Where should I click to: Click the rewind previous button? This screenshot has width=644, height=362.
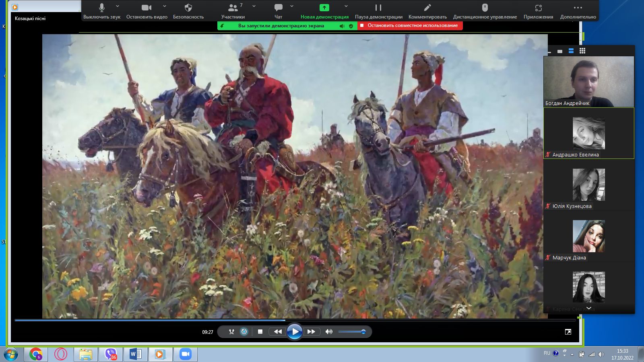tap(278, 332)
